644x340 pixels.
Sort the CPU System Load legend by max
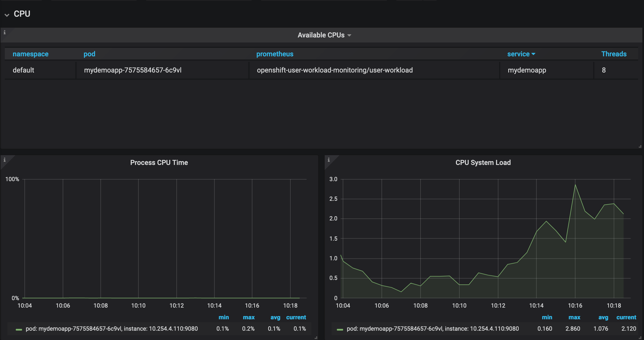[574, 317]
